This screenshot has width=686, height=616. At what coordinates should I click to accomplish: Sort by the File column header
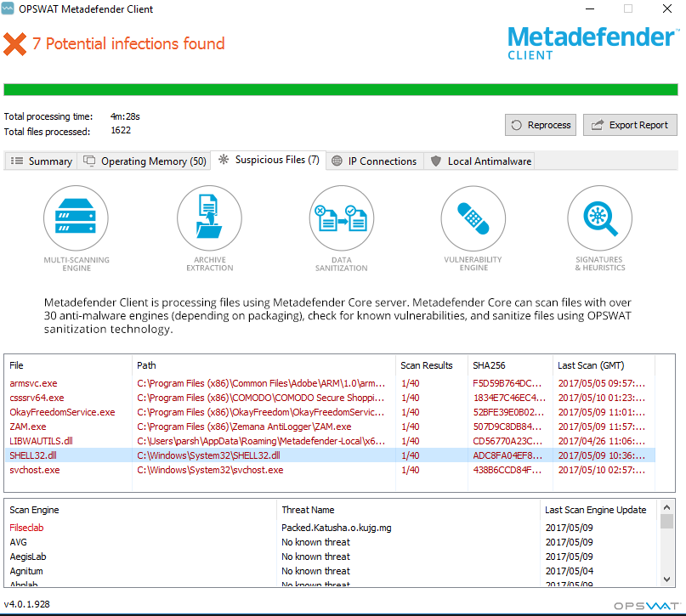[x=68, y=365]
